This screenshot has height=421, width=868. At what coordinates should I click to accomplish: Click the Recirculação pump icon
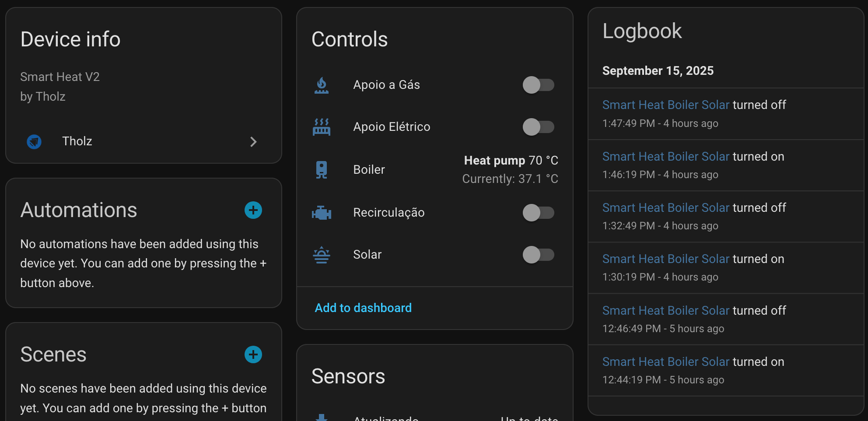click(322, 213)
